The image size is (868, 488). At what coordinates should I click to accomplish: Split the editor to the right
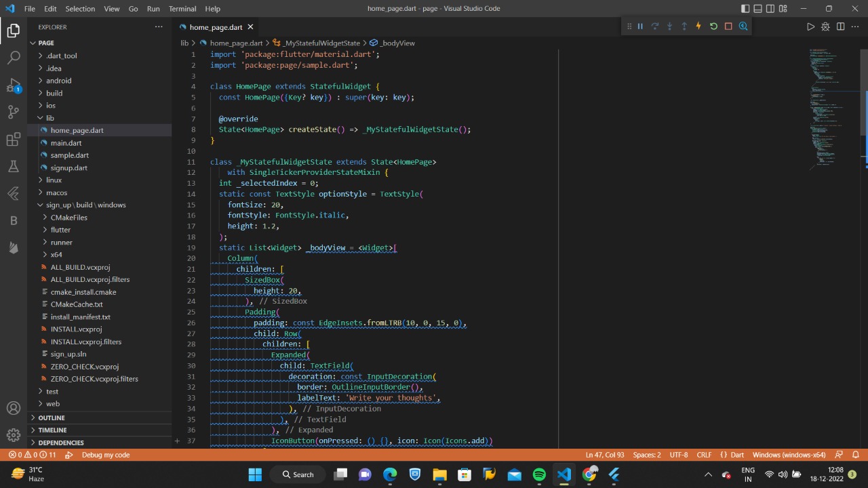click(x=840, y=26)
